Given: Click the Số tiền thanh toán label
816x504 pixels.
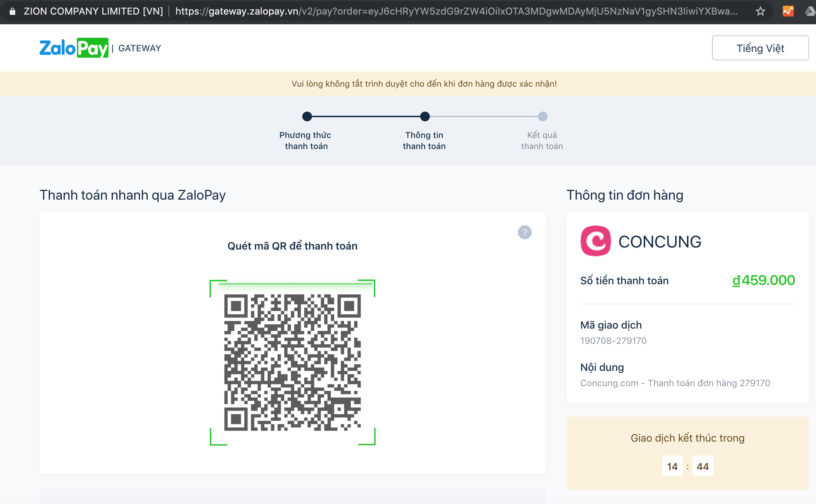Looking at the screenshot, I should click(x=624, y=280).
